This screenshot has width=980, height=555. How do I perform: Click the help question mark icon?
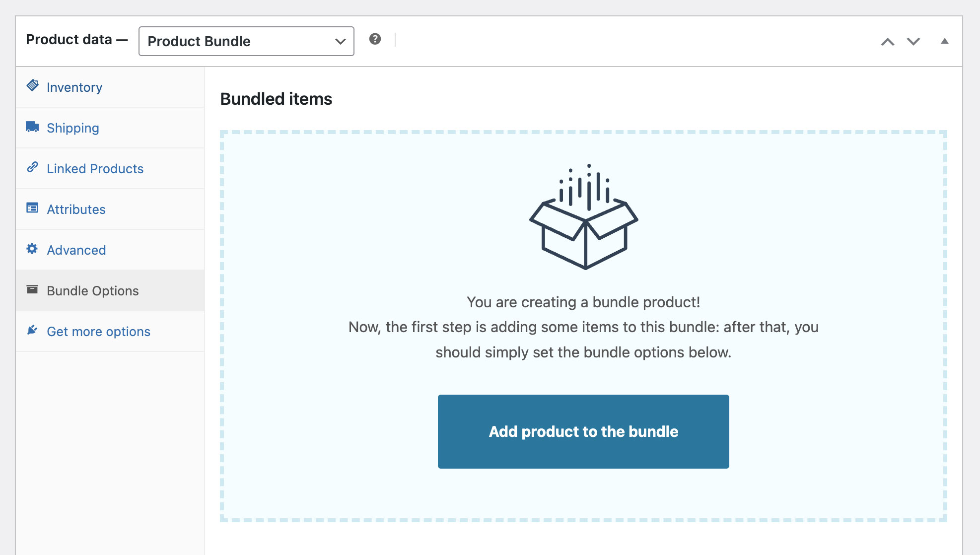pos(375,39)
